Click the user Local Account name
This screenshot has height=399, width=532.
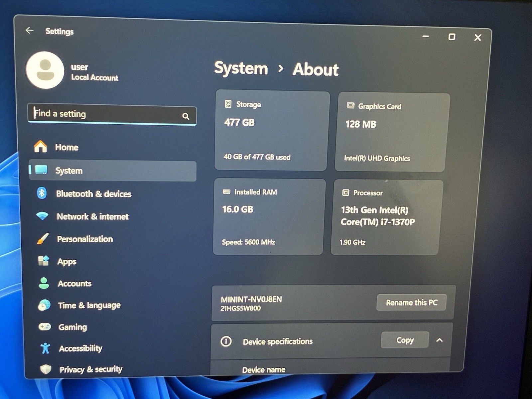94,72
